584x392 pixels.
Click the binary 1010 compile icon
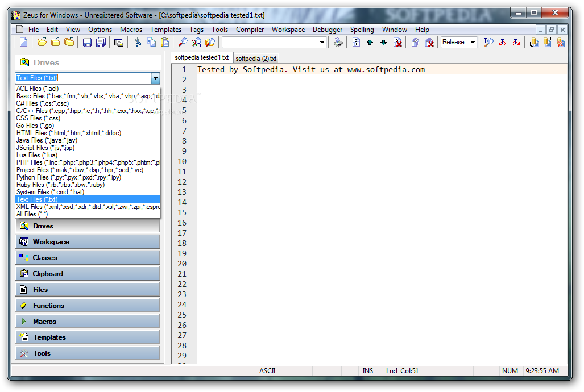pyautogui.click(x=356, y=43)
